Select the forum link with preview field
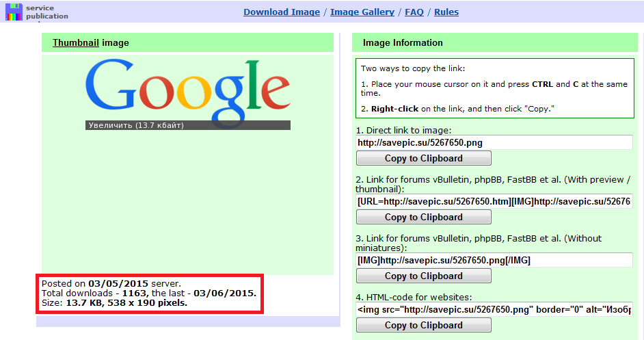Image resolution: width=644 pixels, height=340 pixels. click(494, 201)
